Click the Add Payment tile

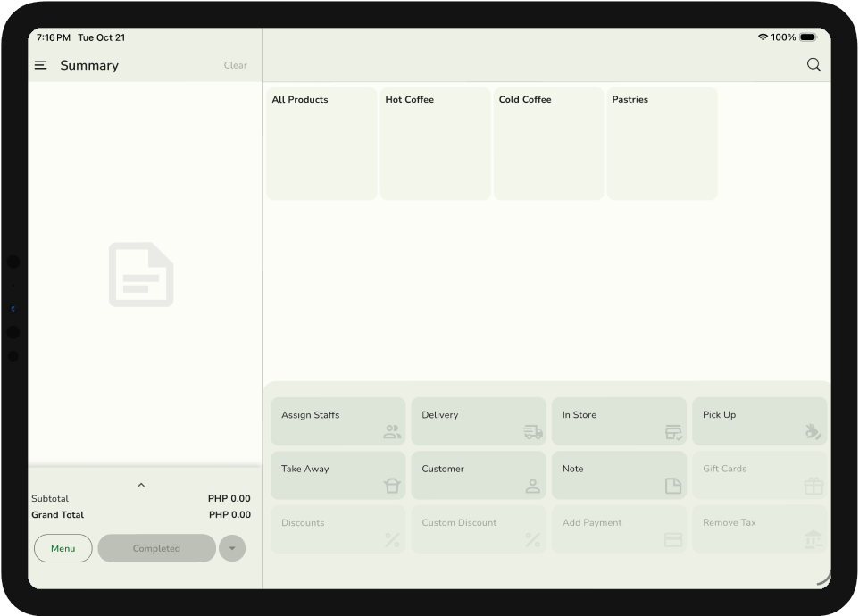click(x=619, y=529)
